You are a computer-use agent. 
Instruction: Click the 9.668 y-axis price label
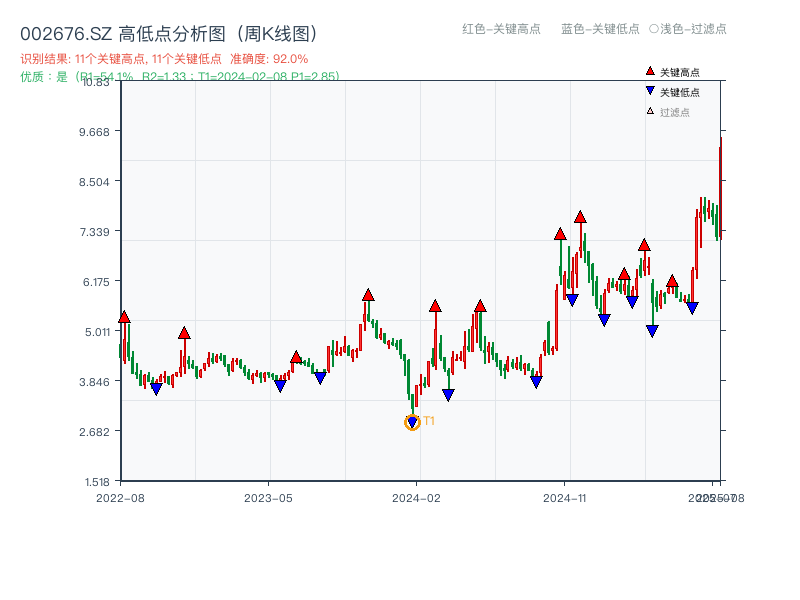pyautogui.click(x=94, y=132)
